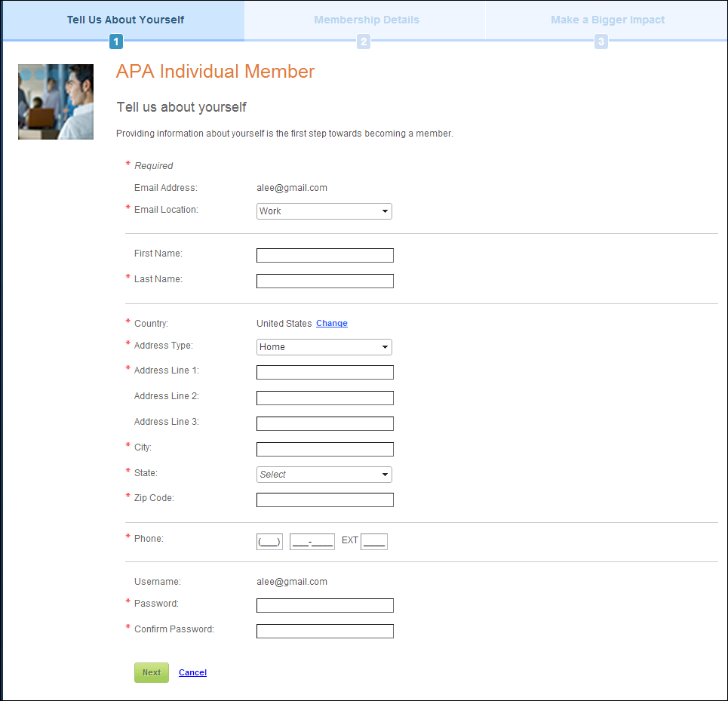728x701 pixels.
Task: Click the username value beside Username
Action: [x=292, y=582]
